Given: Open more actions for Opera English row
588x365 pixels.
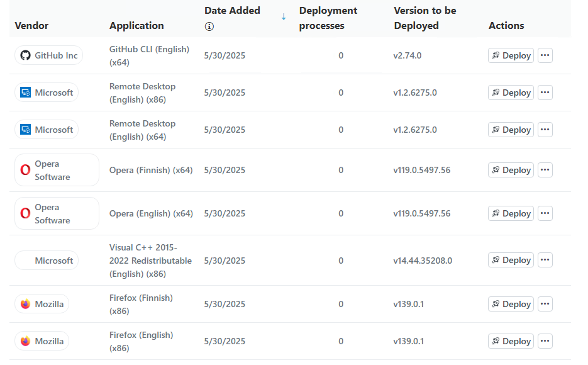Looking at the screenshot, I should click(545, 213).
